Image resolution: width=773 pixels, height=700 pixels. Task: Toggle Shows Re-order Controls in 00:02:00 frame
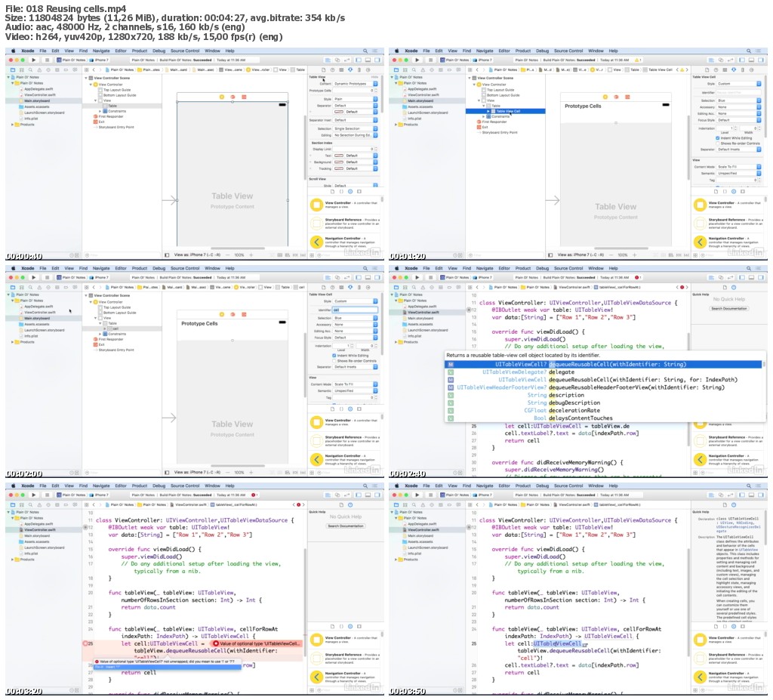point(334,361)
